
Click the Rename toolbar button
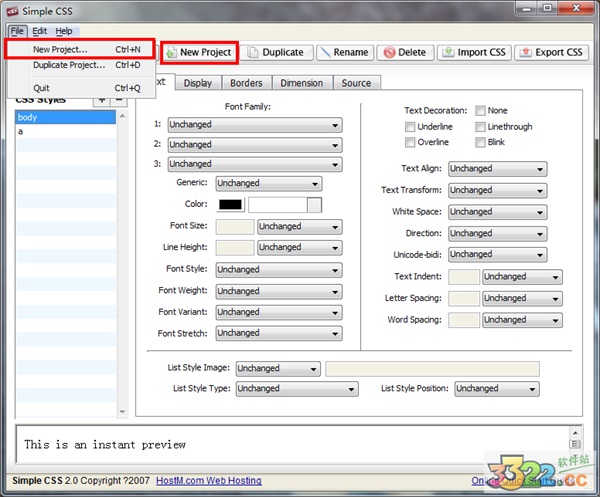click(343, 52)
